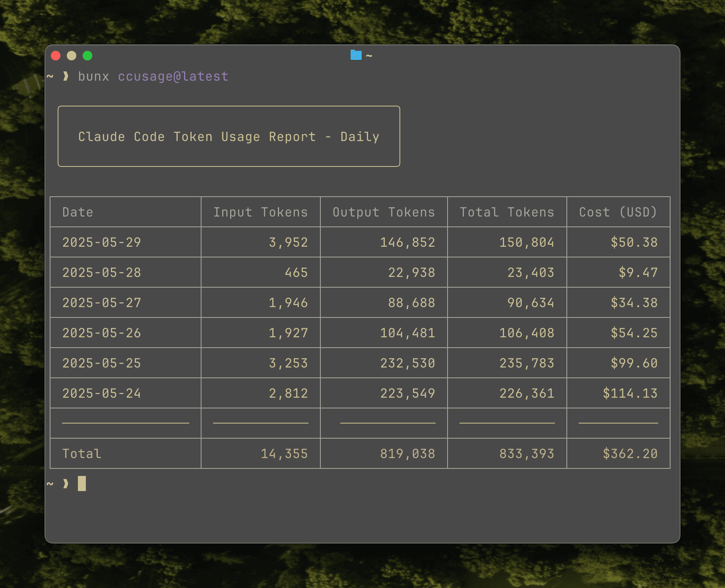Click the Date column header
The height and width of the screenshot is (588, 725).
point(78,212)
